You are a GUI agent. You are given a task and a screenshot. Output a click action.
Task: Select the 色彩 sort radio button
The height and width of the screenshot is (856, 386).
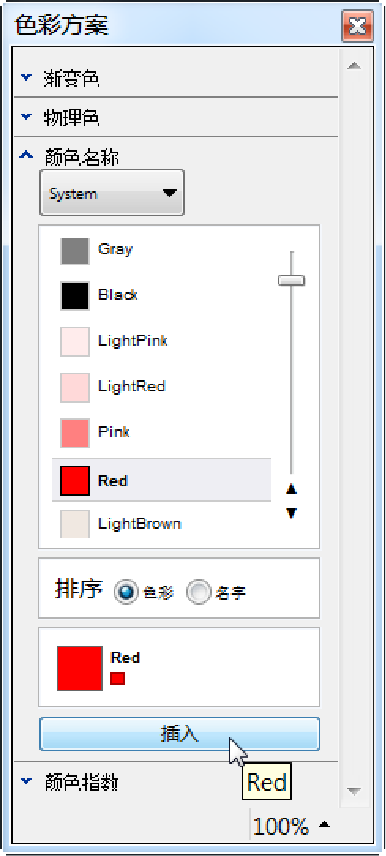tap(127, 592)
